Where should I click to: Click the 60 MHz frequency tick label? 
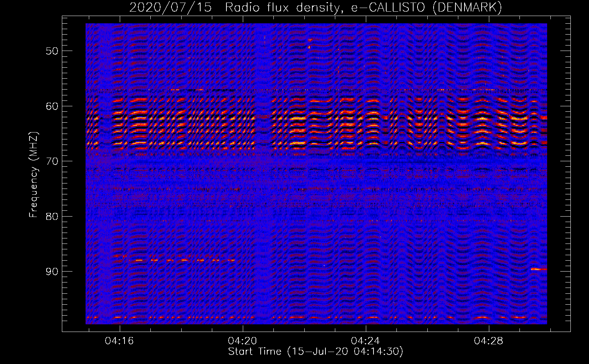pos(52,106)
